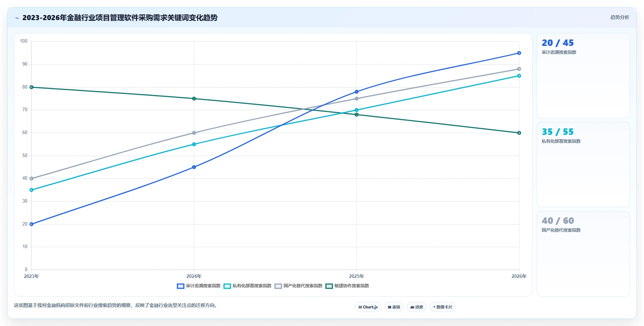Open the 35 / 55 私有化部署 stat card

[x=583, y=165]
